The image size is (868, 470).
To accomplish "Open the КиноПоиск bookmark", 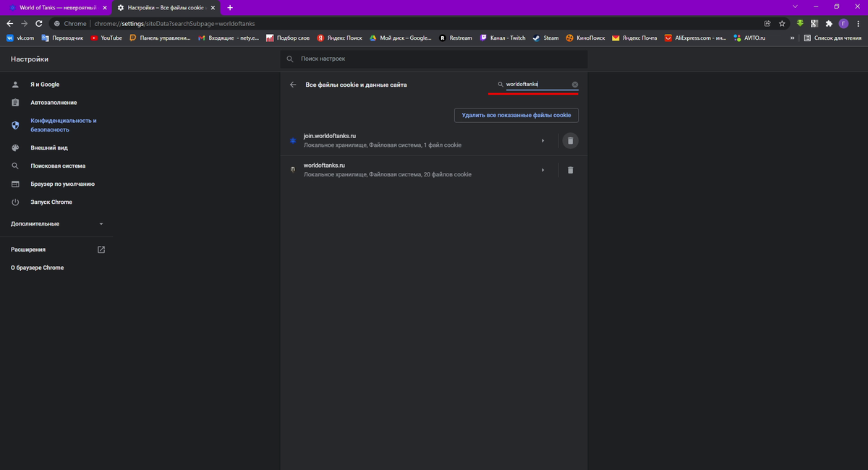I will coord(586,38).
